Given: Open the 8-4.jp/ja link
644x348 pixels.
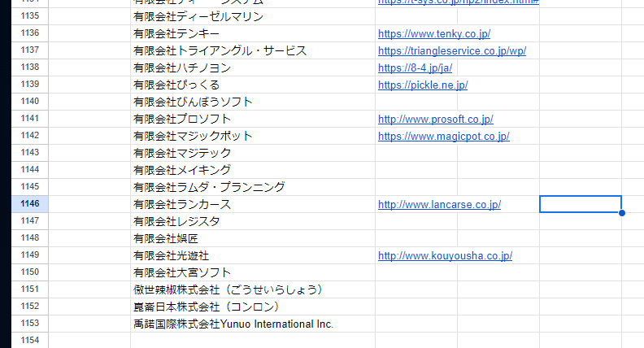Looking at the screenshot, I should pos(415,67).
